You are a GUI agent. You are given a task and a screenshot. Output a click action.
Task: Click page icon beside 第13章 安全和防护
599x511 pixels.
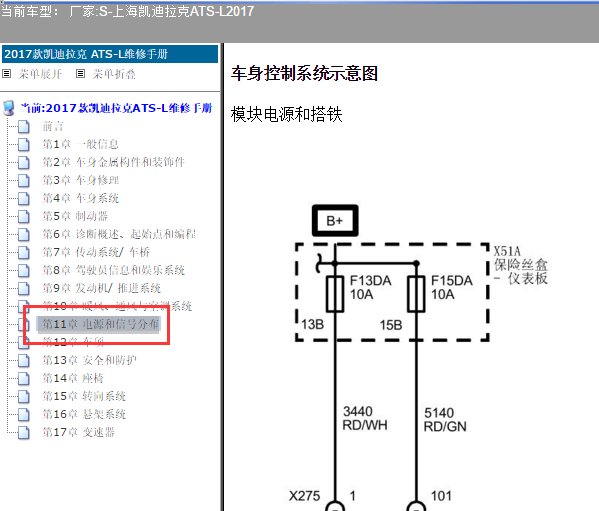point(24,360)
